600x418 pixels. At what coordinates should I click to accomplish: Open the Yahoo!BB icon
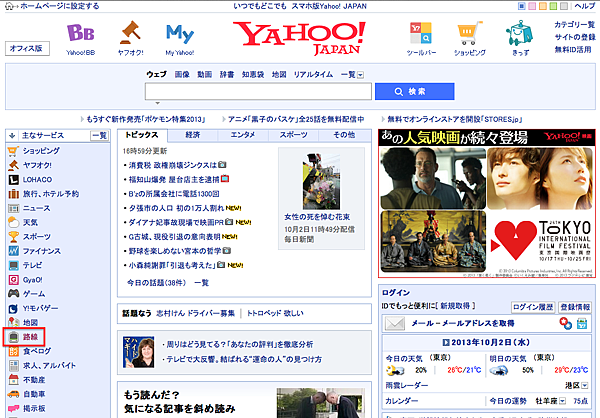[x=80, y=33]
